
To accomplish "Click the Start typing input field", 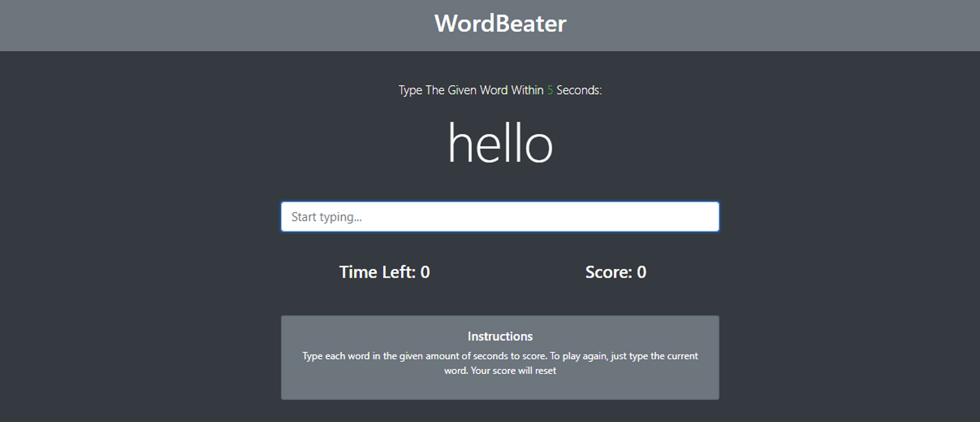I will pyautogui.click(x=500, y=217).
